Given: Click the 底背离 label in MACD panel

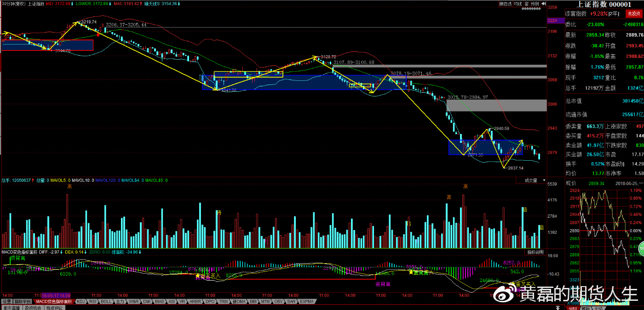Looking at the screenshot, I should pyautogui.click(x=382, y=284).
